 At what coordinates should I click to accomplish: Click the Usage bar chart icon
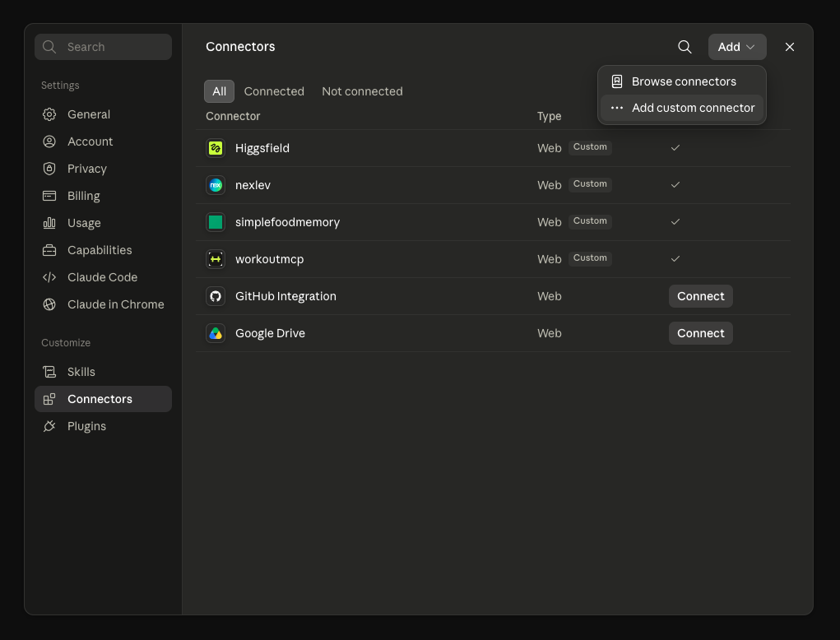49,223
